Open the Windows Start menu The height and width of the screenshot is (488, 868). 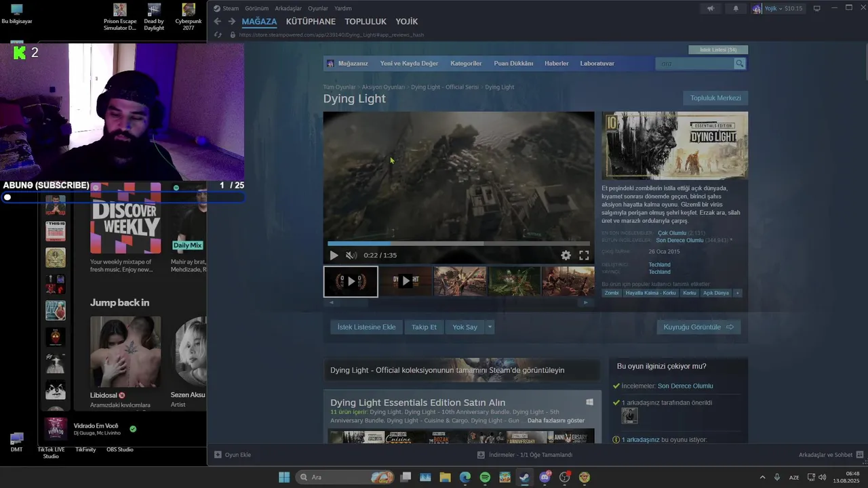coord(284,477)
